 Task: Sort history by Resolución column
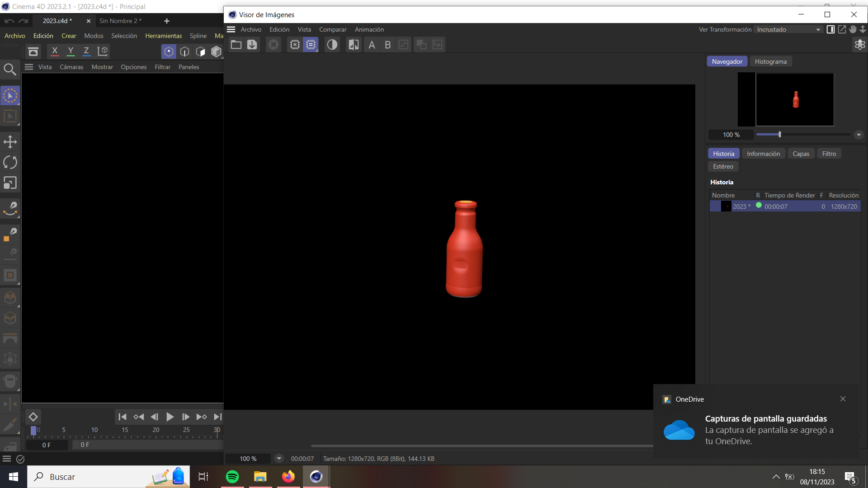click(x=844, y=195)
